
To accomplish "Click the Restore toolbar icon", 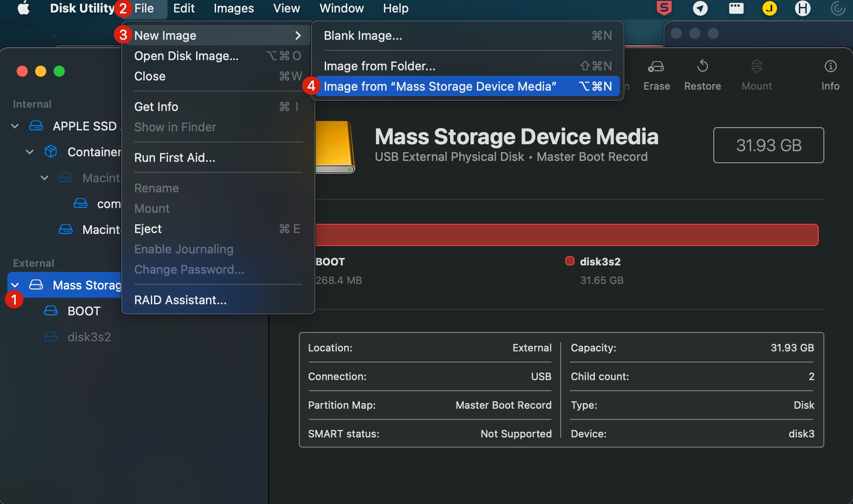I will [x=702, y=66].
